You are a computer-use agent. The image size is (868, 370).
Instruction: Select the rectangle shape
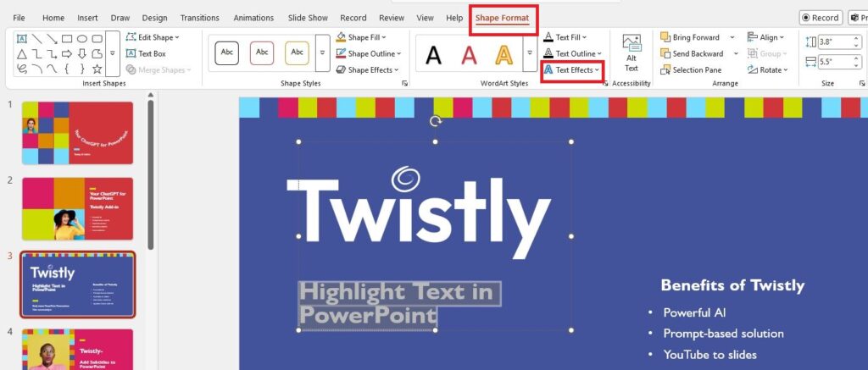click(67, 39)
